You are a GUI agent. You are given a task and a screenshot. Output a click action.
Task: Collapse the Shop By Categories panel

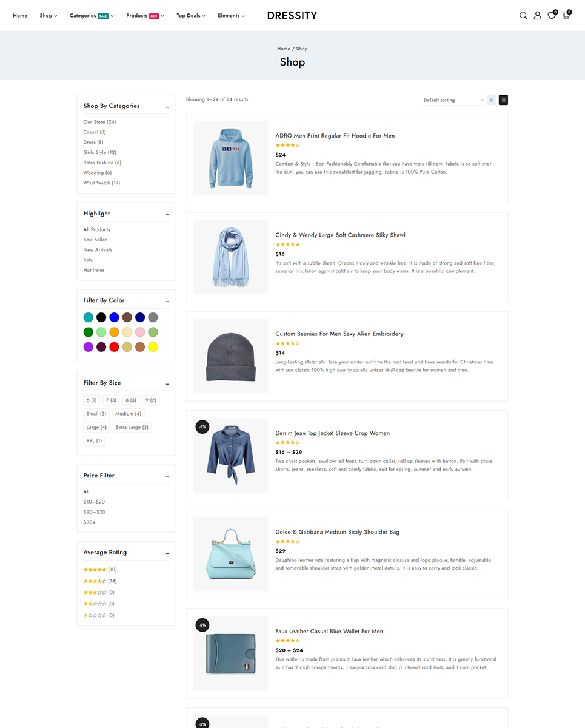click(x=167, y=107)
